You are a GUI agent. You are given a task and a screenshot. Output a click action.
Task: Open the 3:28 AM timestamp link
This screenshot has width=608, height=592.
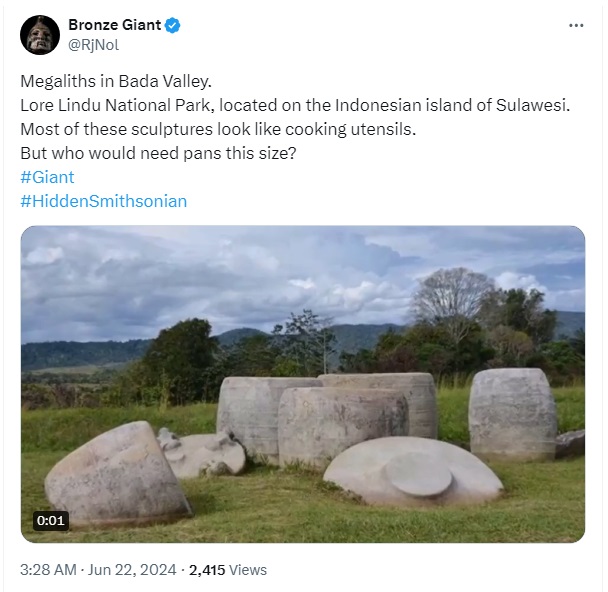point(48,570)
